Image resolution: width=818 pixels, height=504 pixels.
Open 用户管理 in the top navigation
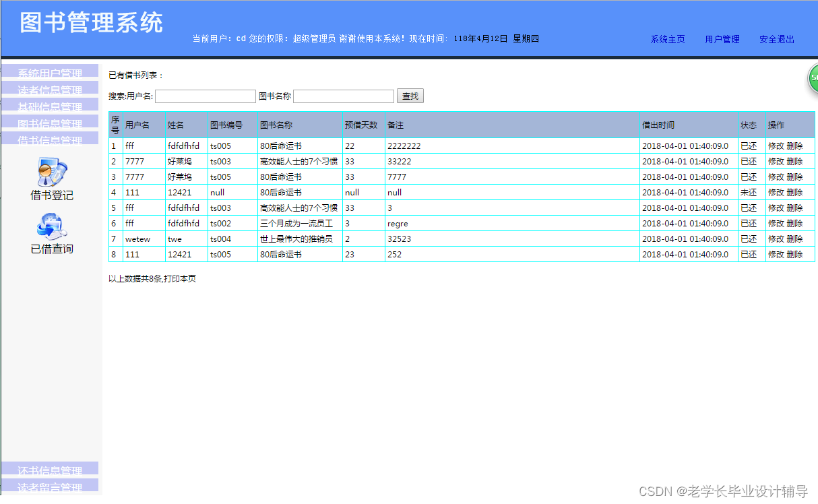point(722,39)
